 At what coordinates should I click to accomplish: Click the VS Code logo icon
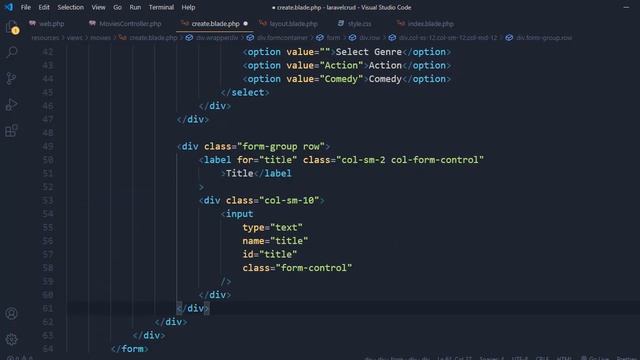tap(9, 7)
